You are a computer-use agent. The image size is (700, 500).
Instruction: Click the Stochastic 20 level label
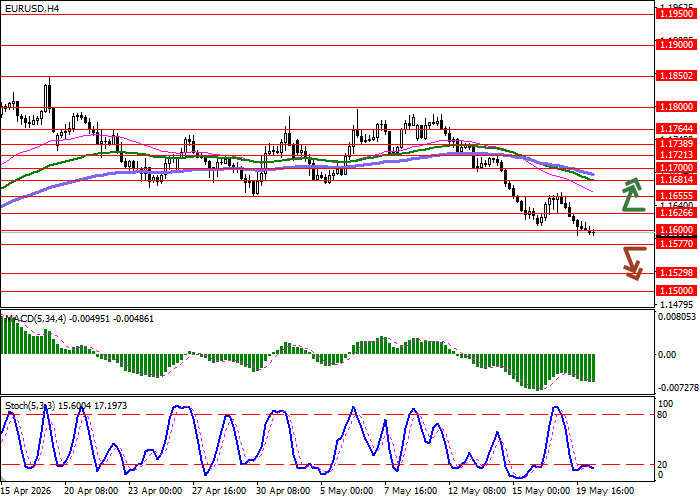[x=662, y=465]
